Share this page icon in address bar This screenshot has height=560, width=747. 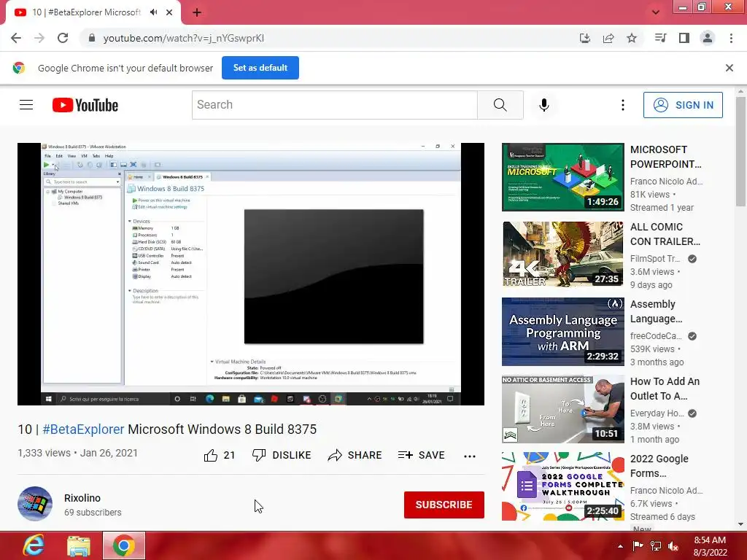click(x=608, y=38)
